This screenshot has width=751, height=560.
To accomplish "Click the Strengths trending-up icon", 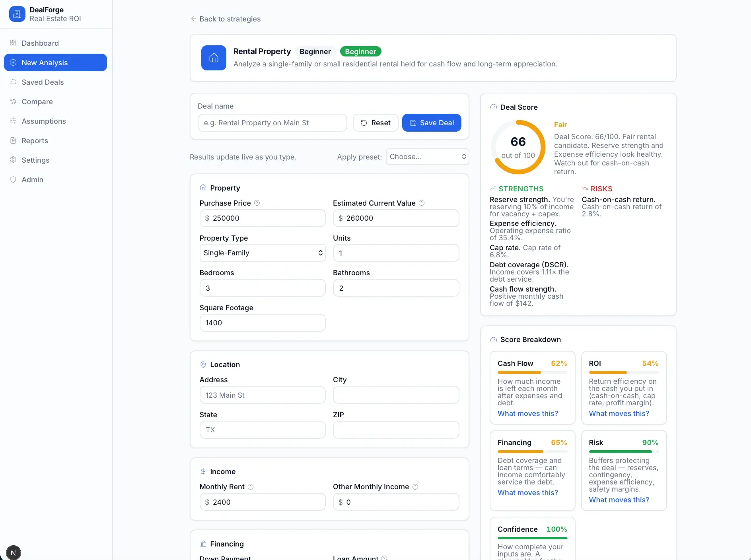I will coord(493,189).
